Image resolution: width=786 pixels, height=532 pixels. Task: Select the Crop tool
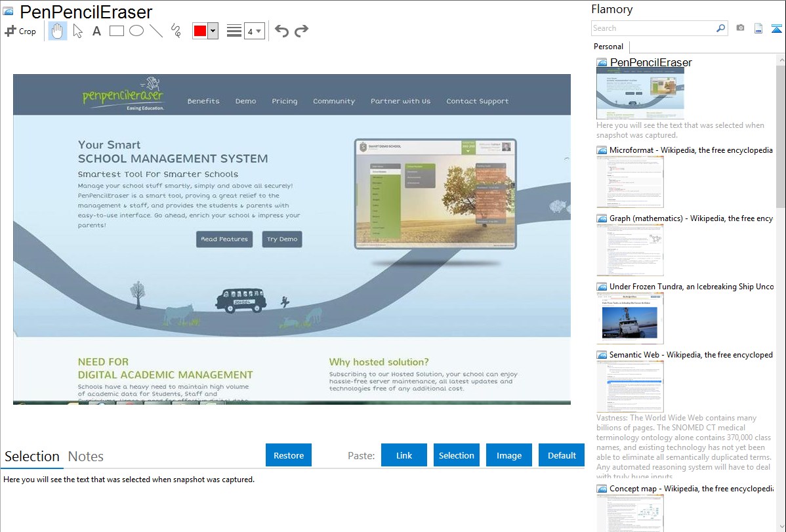[x=20, y=31]
